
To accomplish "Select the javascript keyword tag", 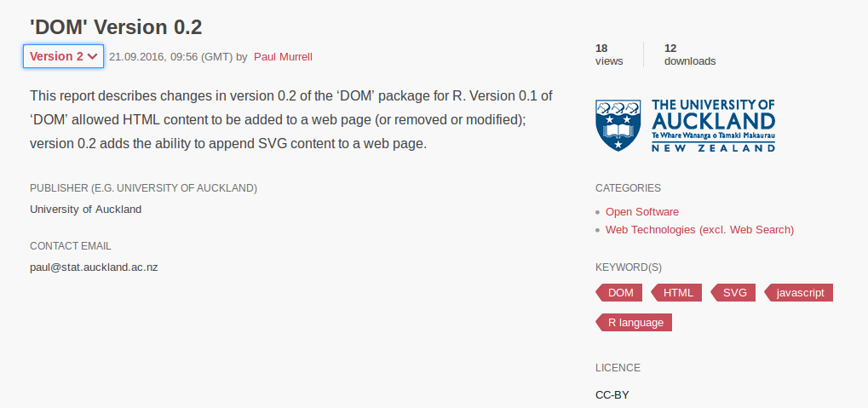I will (x=798, y=293).
